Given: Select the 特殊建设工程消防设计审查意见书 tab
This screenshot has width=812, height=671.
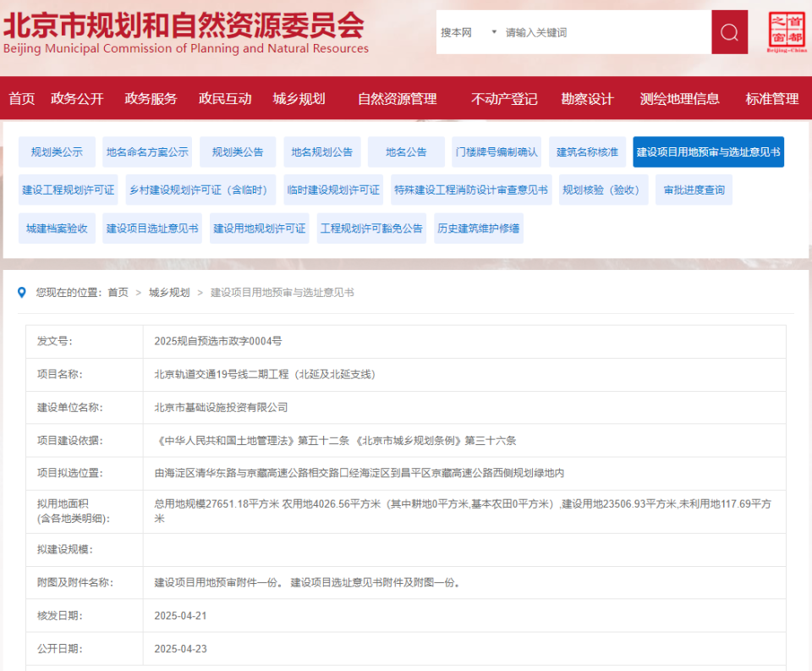Looking at the screenshot, I should point(471,190).
